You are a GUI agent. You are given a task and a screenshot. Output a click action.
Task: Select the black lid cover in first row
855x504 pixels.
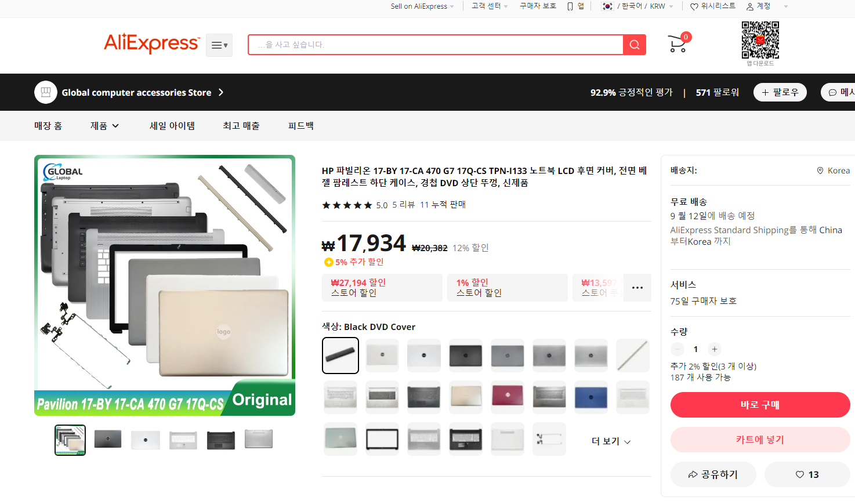tap(466, 356)
